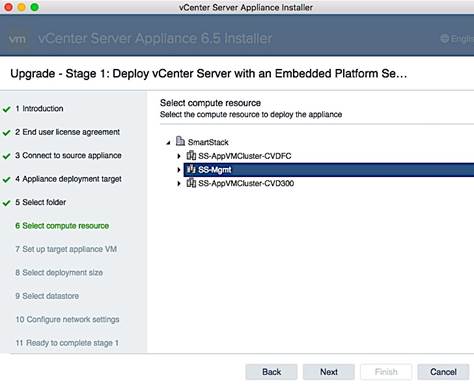Screen dimensions: 474x384
Task: Click the vm logo in header
Action: point(17,39)
